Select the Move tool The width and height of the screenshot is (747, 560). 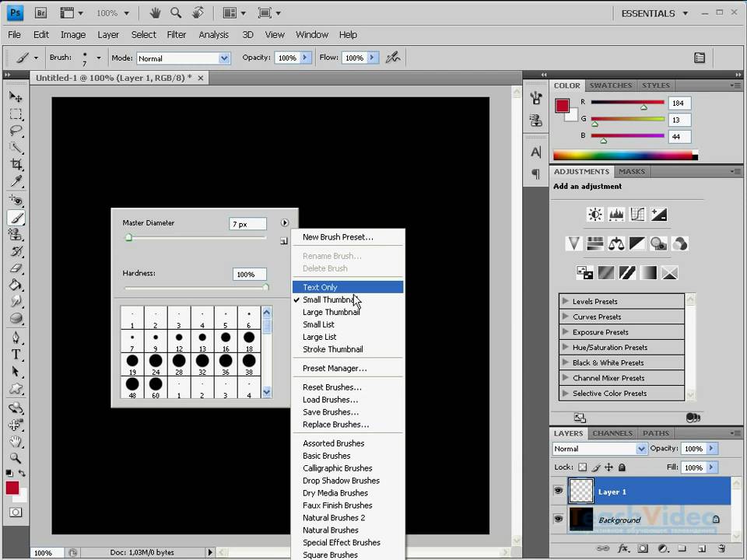pos(16,96)
